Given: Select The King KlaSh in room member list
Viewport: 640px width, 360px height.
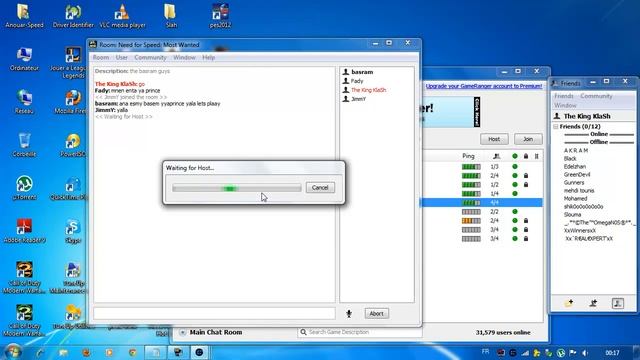Looking at the screenshot, I should click(368, 90).
